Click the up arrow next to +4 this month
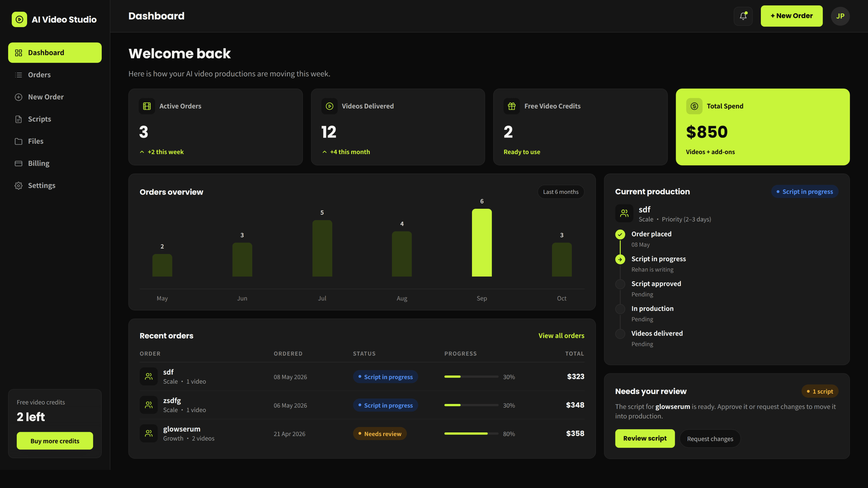 [x=324, y=152]
